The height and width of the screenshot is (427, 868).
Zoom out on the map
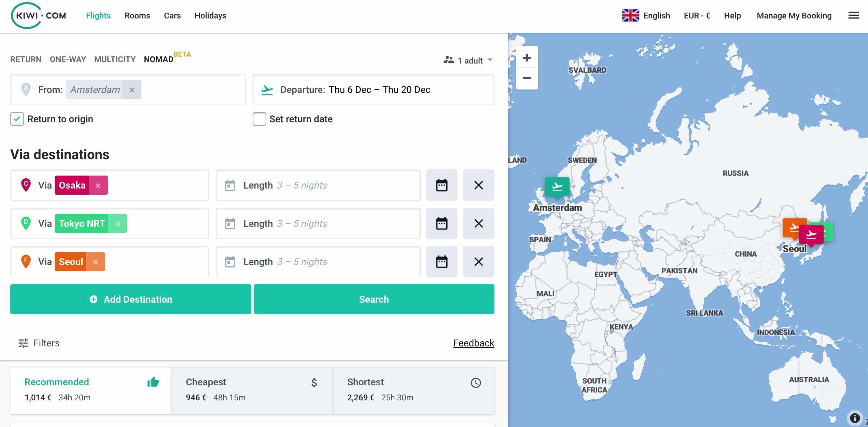(x=527, y=78)
